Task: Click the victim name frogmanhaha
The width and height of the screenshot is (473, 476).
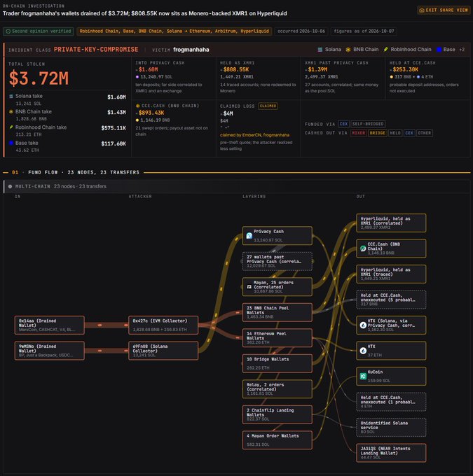Action: 191,50
